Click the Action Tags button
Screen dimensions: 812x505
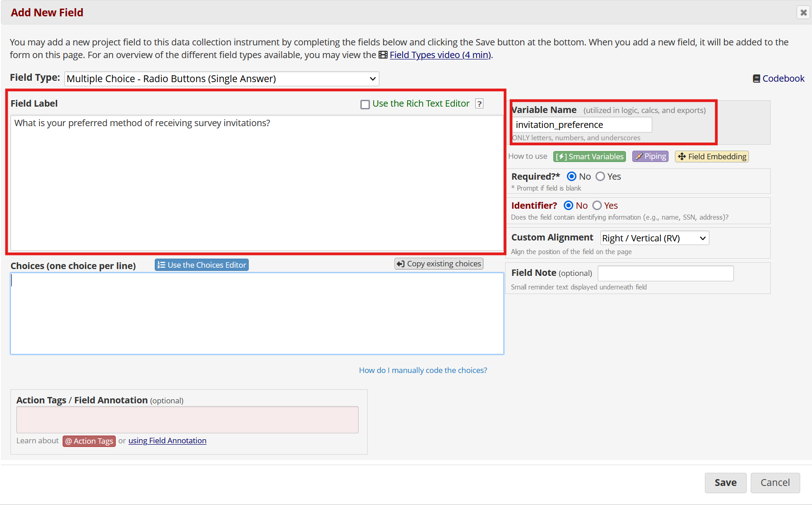coord(89,441)
